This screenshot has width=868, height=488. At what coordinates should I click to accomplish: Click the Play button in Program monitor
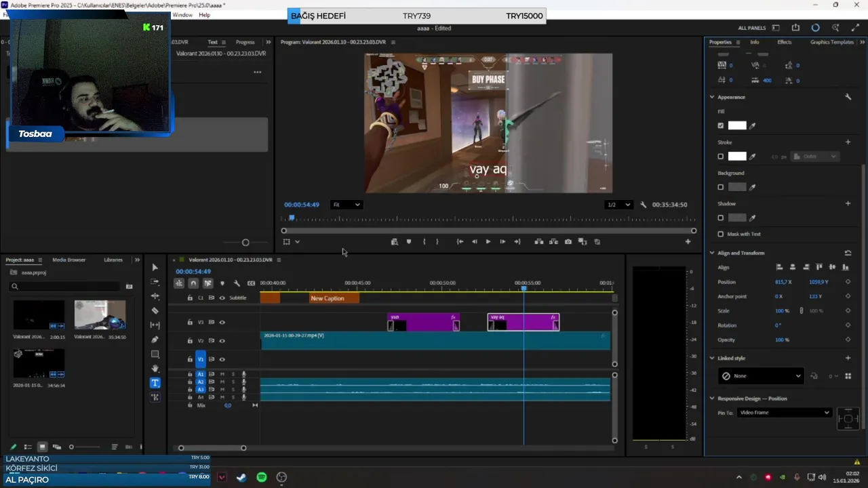(488, 242)
